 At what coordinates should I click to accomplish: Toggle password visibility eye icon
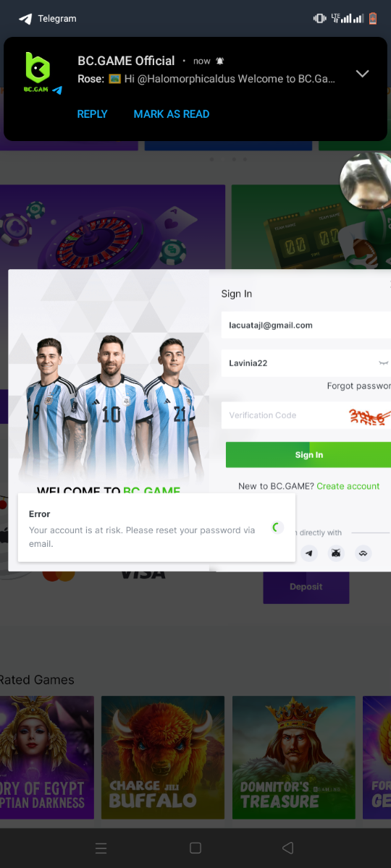click(383, 362)
